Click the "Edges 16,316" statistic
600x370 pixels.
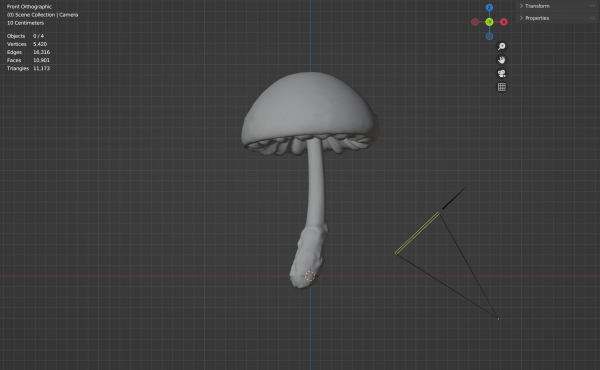[x=28, y=52]
